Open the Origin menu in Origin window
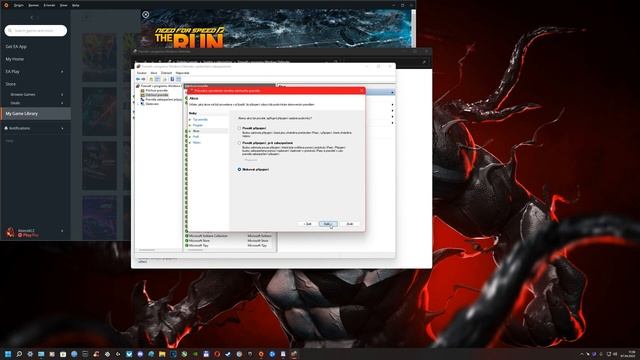 point(19,5)
